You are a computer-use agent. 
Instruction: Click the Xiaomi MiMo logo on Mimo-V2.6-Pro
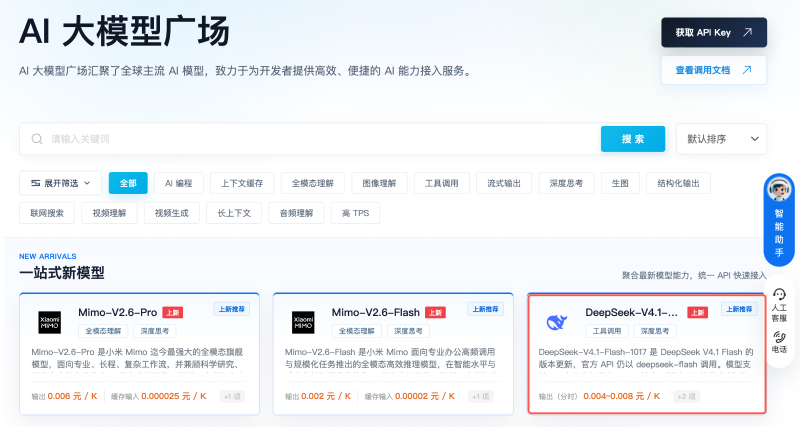pyautogui.click(x=49, y=322)
